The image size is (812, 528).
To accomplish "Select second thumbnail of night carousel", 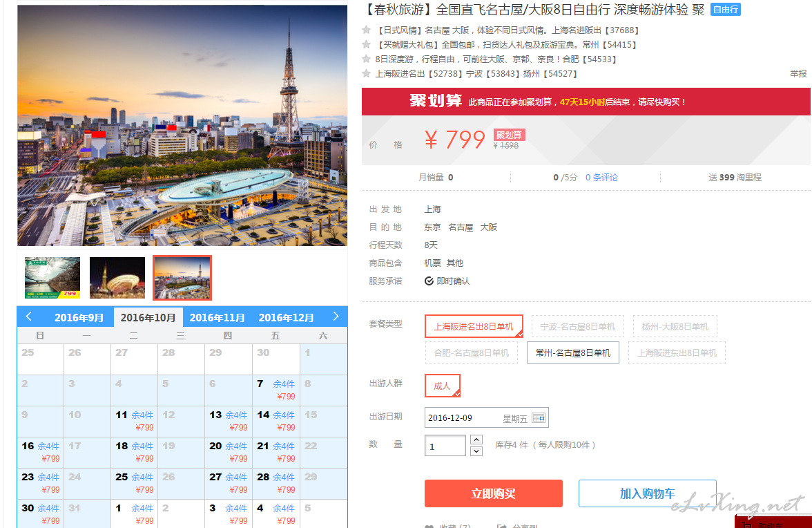I will coord(117,278).
